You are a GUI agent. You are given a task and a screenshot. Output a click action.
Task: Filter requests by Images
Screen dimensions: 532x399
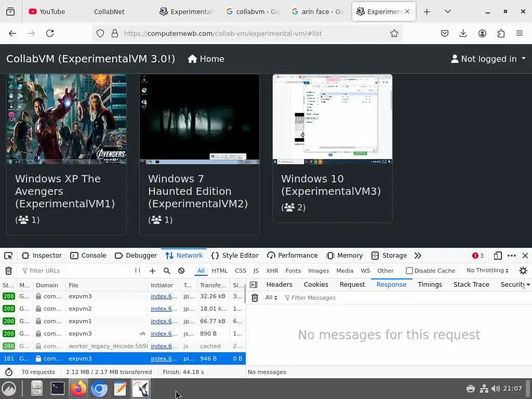[318, 270]
